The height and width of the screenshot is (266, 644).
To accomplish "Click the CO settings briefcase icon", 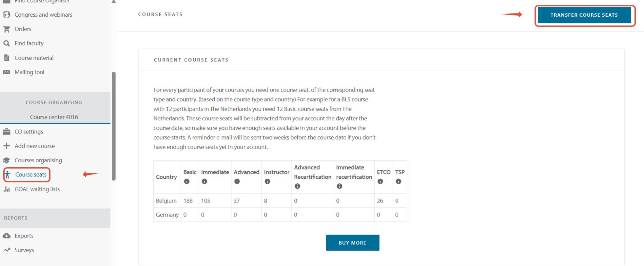I will click(7, 132).
